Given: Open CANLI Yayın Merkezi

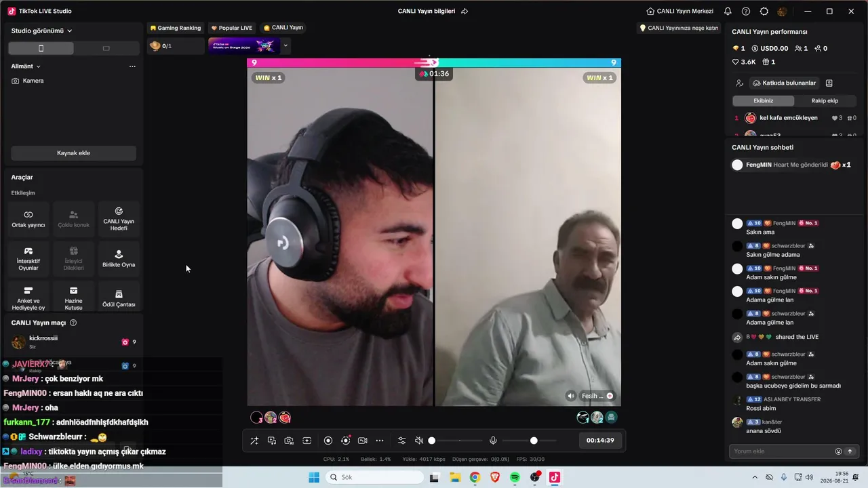Looking at the screenshot, I should coord(680,12).
